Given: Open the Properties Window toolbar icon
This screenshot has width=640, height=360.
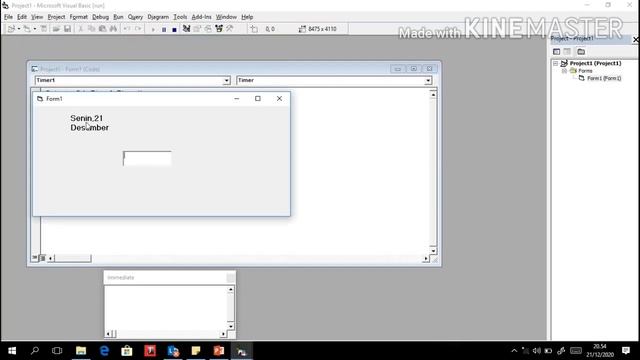Looking at the screenshot, I should coord(197,29).
